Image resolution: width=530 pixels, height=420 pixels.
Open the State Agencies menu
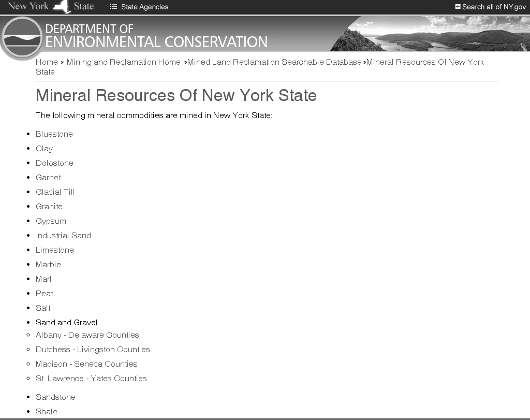point(139,7)
